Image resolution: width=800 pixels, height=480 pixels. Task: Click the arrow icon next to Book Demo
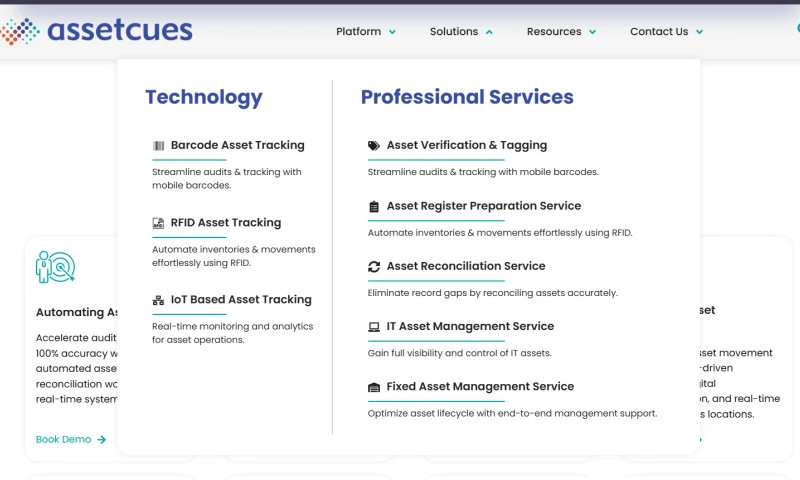[x=102, y=440]
